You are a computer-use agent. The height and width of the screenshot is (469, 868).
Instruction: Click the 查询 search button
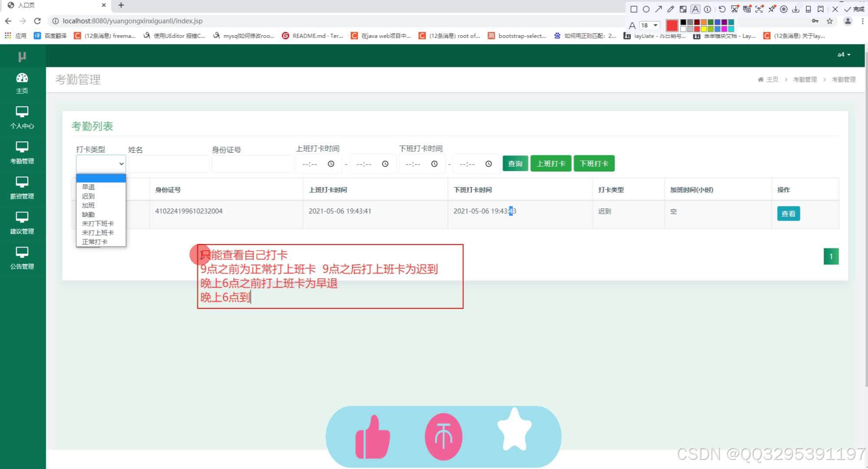515,163
